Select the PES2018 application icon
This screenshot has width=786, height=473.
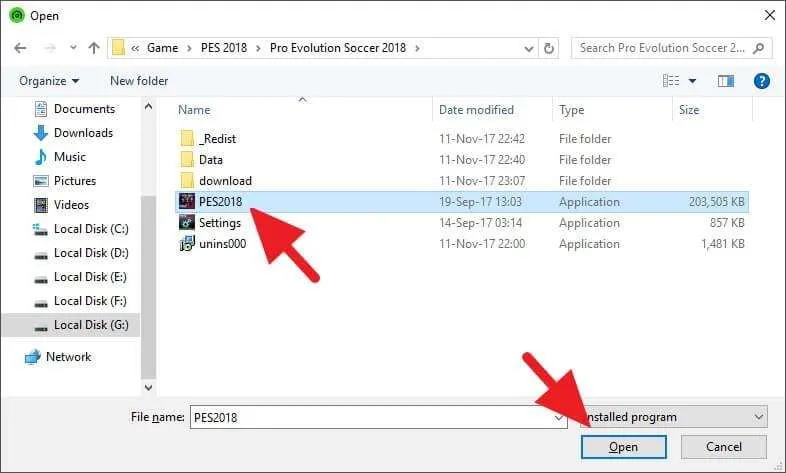(187, 201)
